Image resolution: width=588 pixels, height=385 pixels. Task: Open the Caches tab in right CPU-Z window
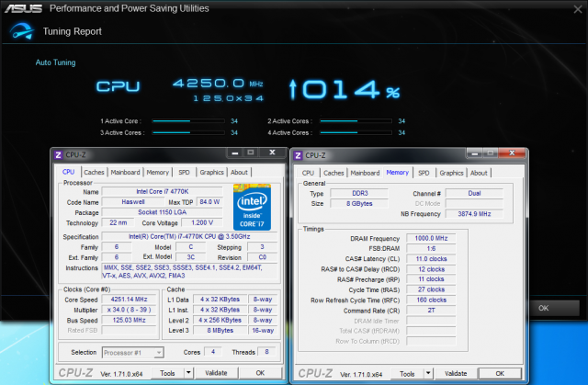334,173
